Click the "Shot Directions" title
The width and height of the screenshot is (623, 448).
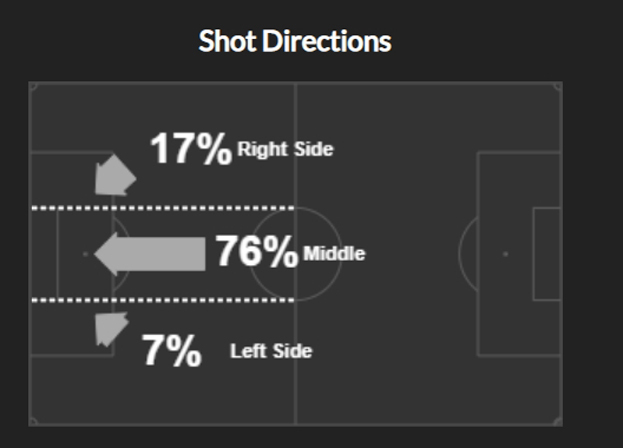coord(295,42)
